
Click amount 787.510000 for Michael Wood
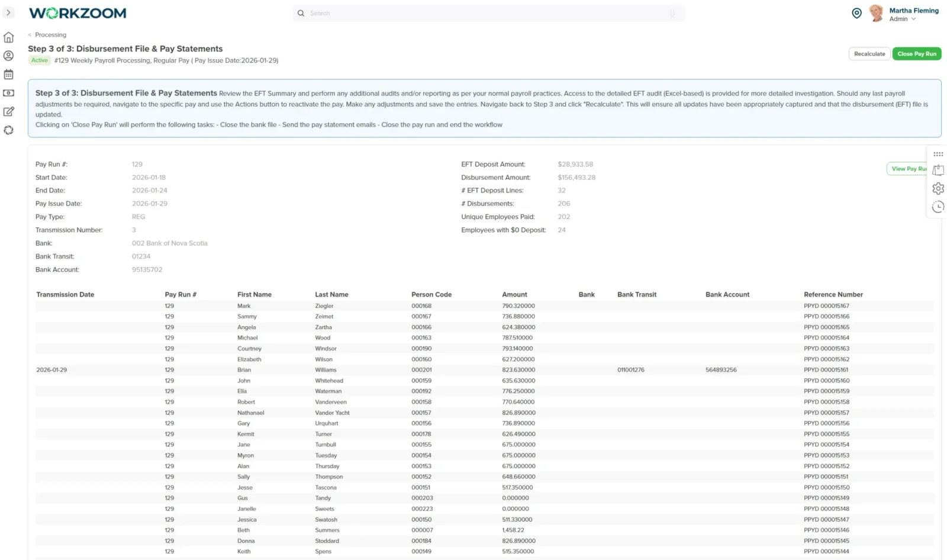517,338
